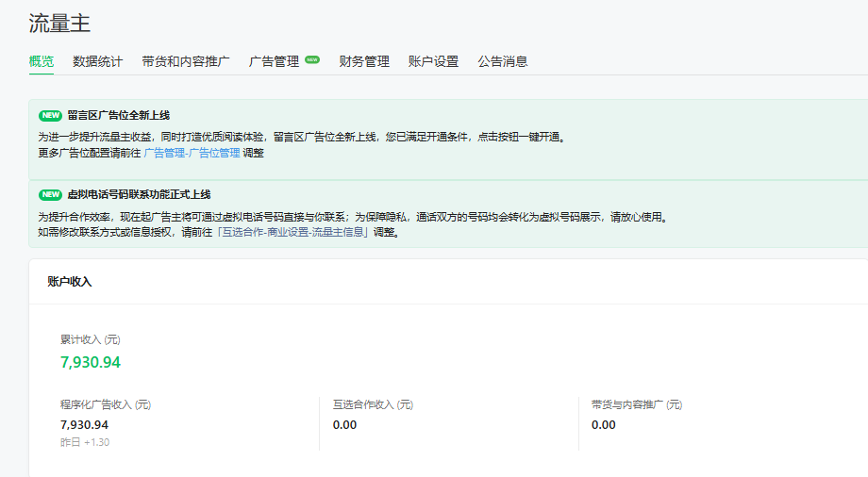868x477 pixels.
Task: Go to the 带货和内容推广 tab
Action: point(186,61)
